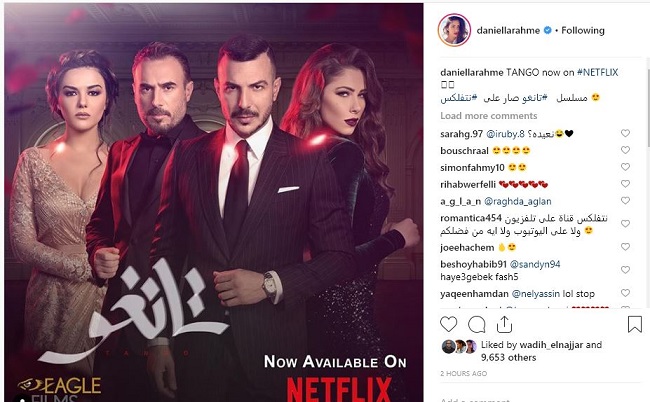The image size is (650, 402).
Task: View the 9,653 others who liked
Action: (x=509, y=358)
